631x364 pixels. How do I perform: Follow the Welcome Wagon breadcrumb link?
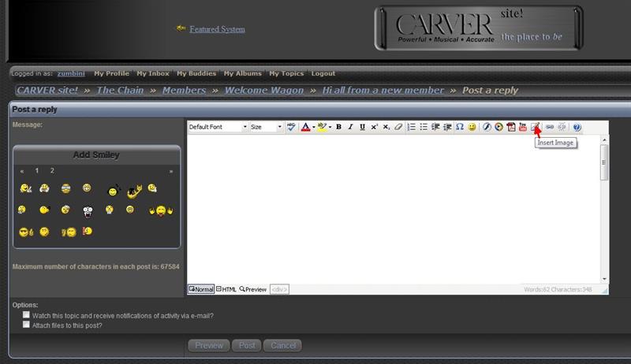tap(263, 90)
